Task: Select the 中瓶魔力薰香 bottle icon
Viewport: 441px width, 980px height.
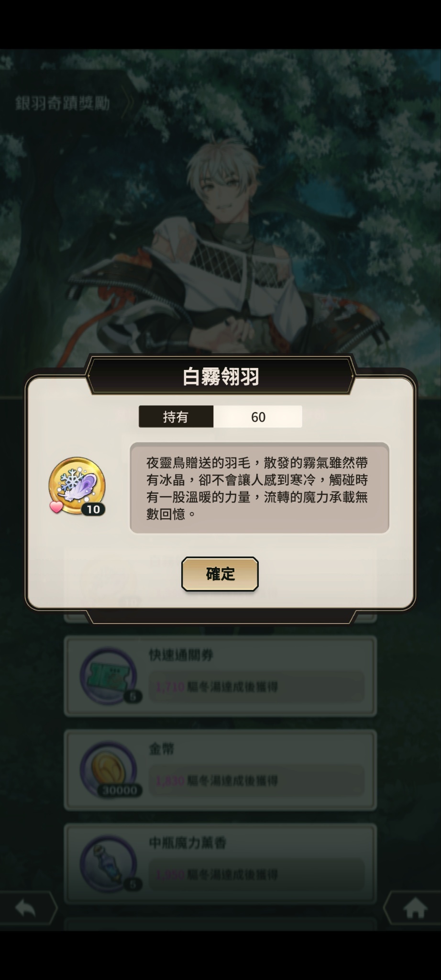Action: tap(109, 863)
